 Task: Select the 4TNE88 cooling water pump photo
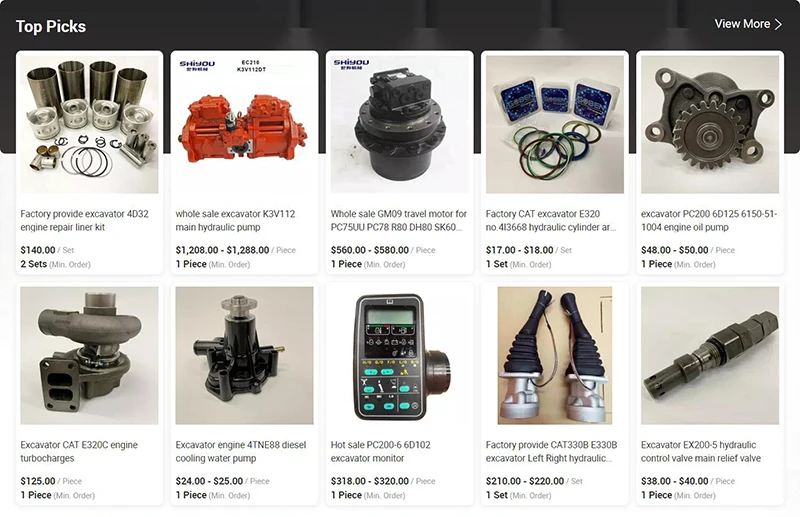(244, 355)
